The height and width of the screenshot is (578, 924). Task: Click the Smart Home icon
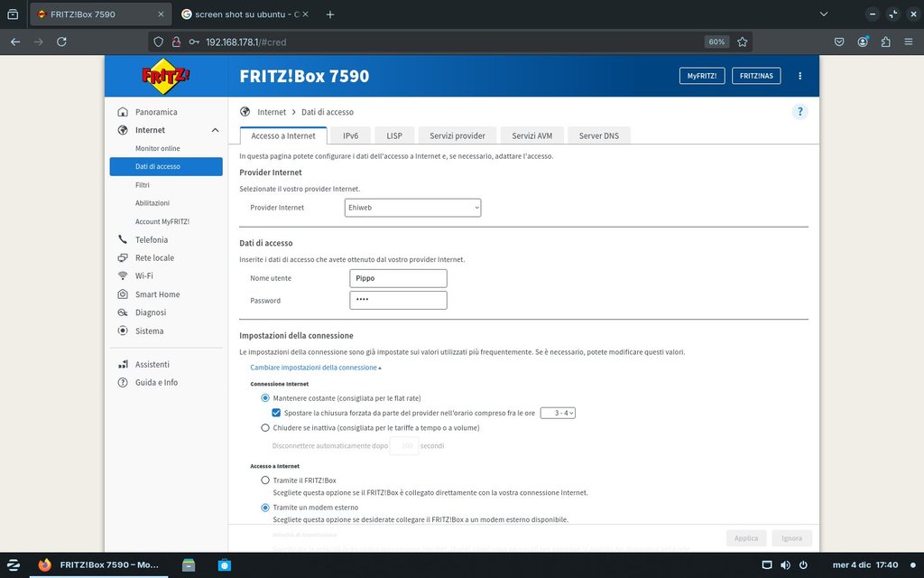(x=123, y=294)
